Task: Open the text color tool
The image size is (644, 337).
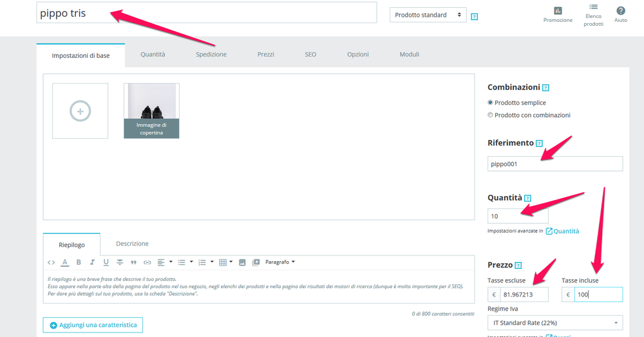Action: click(x=65, y=262)
